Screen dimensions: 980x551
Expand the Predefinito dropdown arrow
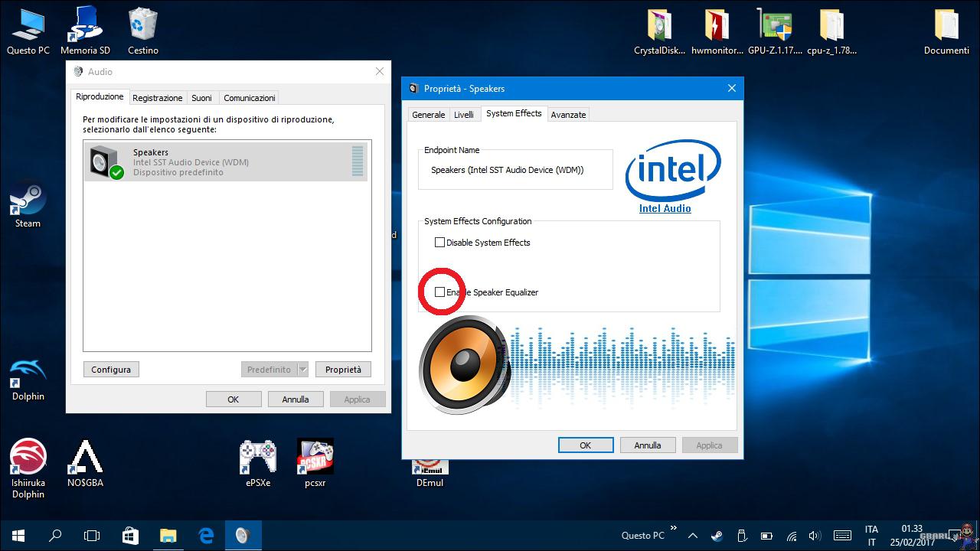click(302, 370)
